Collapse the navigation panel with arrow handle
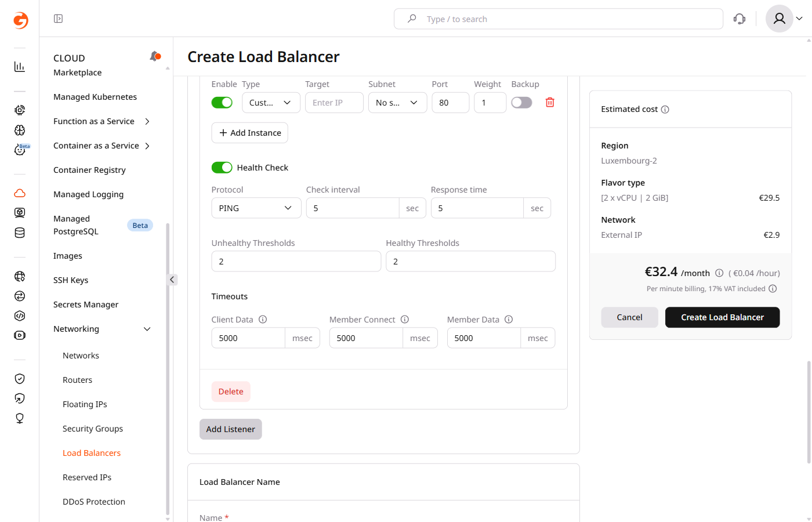This screenshot has height=522, width=812. 172,280
